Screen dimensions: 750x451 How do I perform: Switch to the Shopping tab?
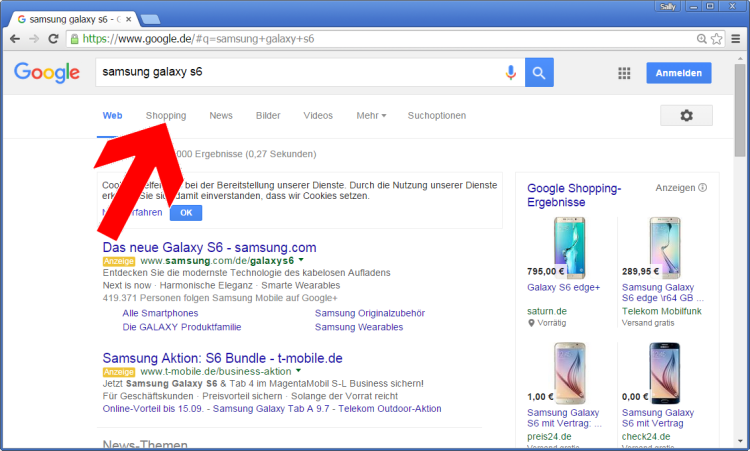coord(166,116)
